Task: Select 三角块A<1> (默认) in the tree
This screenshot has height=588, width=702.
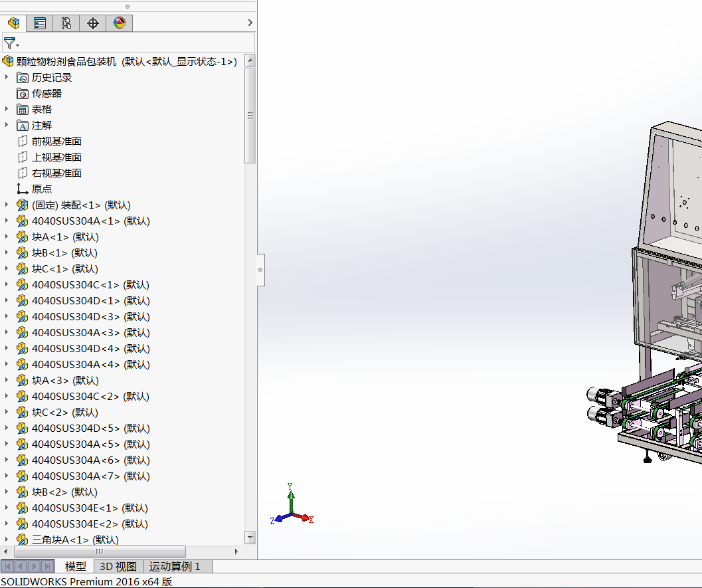Action: [x=75, y=539]
